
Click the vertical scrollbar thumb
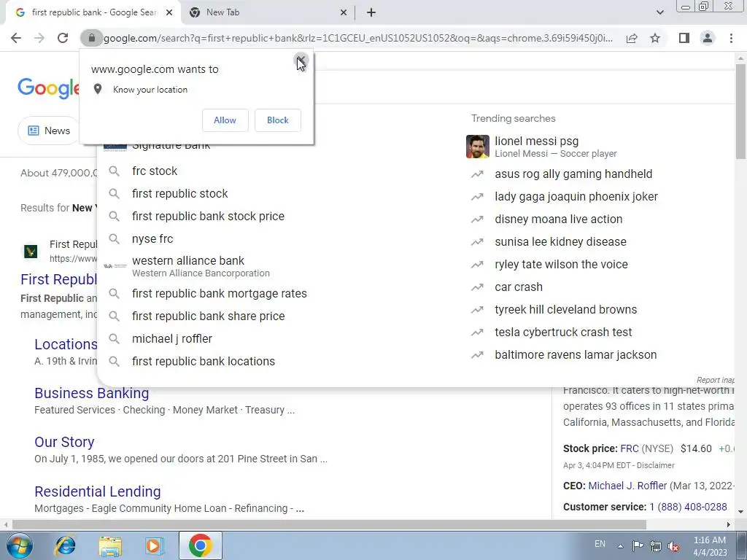(x=741, y=111)
